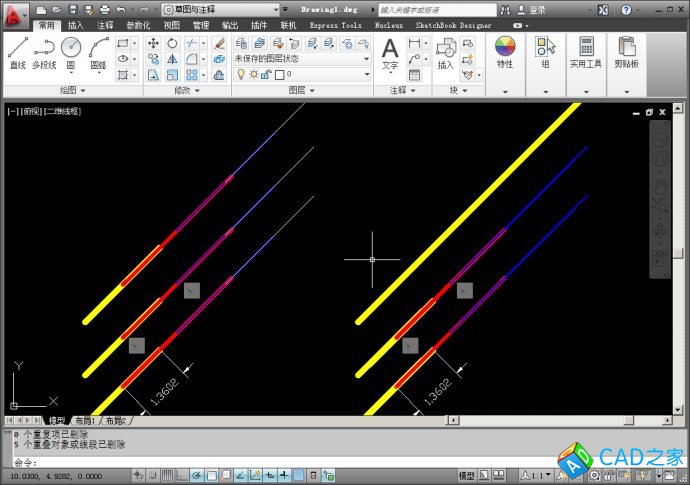Toggle the Model (模型) space status button
This screenshot has width=690, height=485.
(467, 475)
